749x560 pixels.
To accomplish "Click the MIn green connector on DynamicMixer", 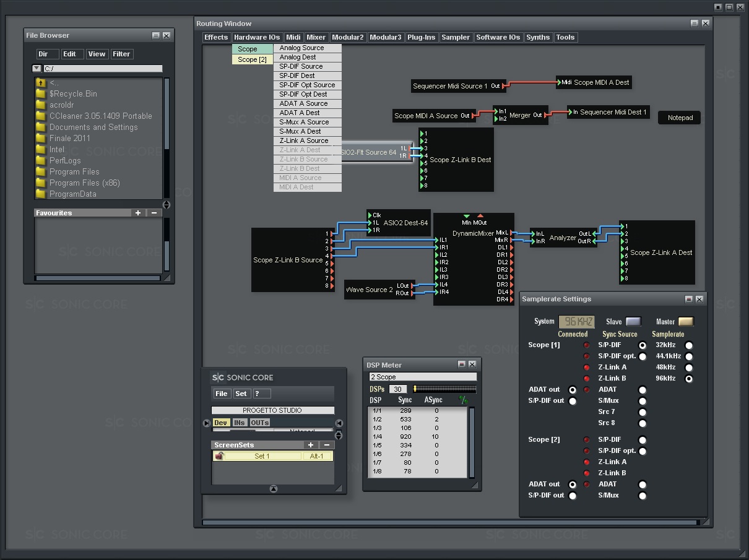I will 467,216.
